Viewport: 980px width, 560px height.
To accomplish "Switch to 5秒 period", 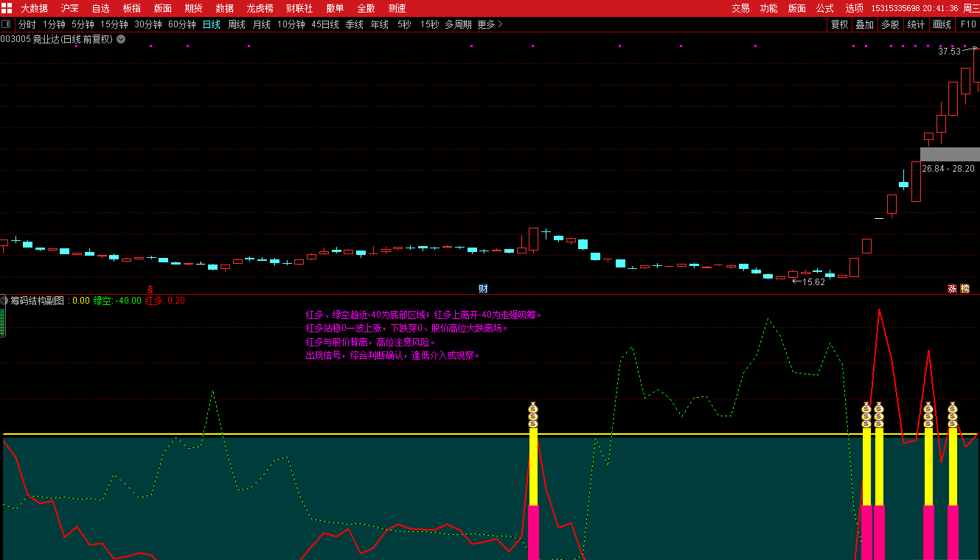I will pyautogui.click(x=404, y=24).
